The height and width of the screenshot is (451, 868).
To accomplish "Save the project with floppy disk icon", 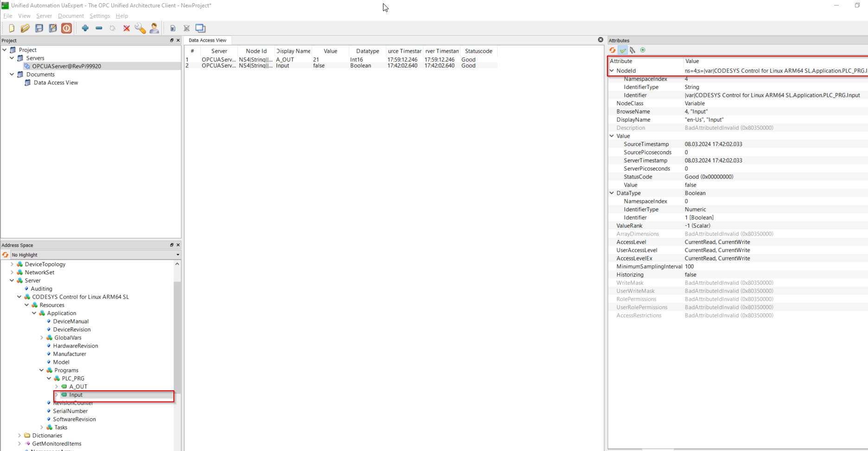I will point(39,28).
